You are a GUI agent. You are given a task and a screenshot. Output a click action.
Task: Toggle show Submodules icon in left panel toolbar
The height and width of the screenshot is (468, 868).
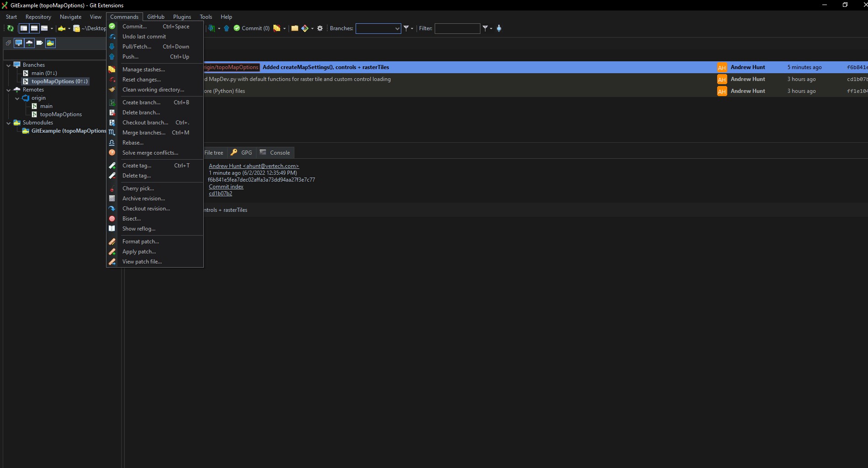50,43
